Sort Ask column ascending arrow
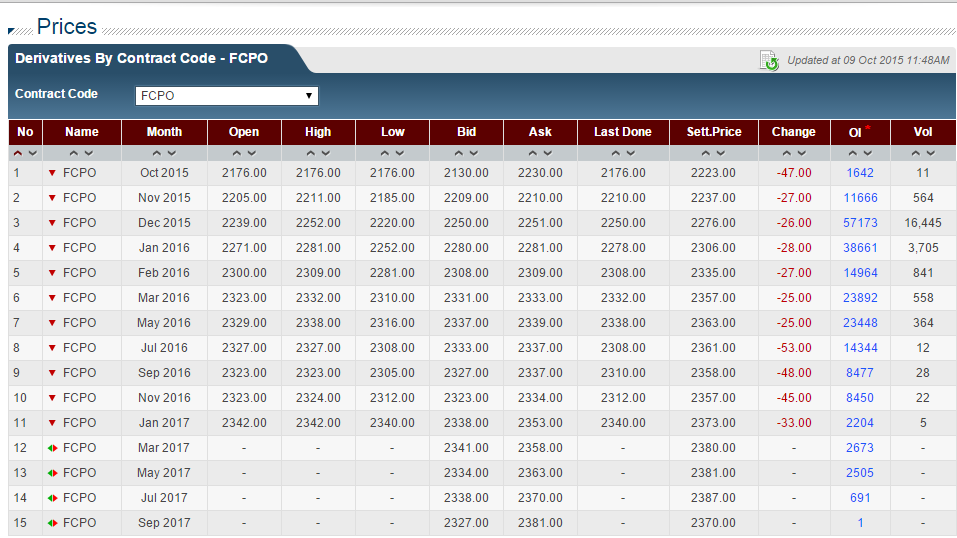957x538 pixels. [533, 153]
